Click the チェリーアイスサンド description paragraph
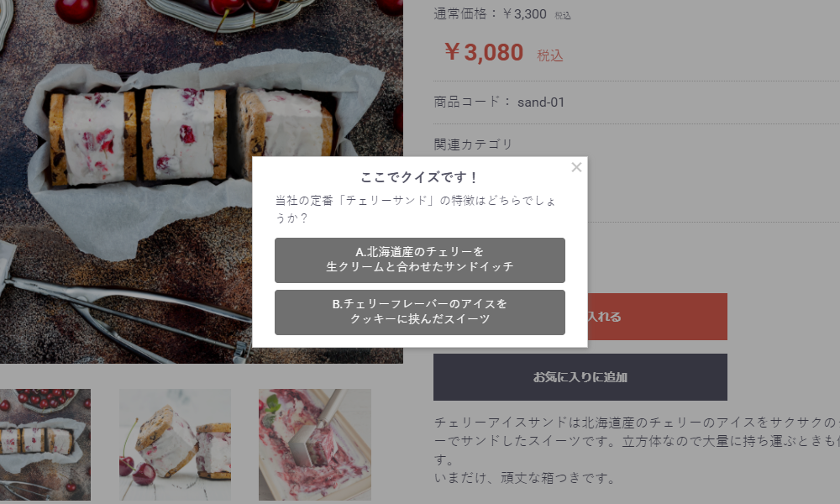840x504 pixels. 637,440
